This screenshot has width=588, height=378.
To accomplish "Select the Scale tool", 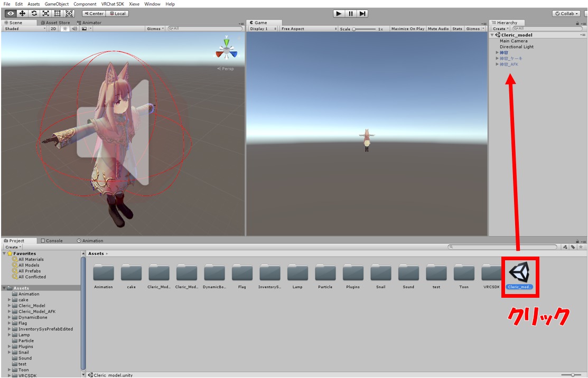I will [46, 13].
